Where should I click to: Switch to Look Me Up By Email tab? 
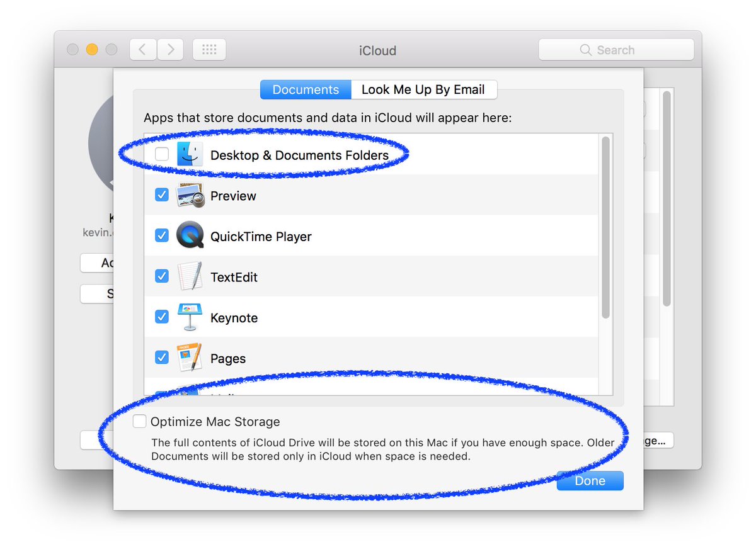tap(423, 89)
